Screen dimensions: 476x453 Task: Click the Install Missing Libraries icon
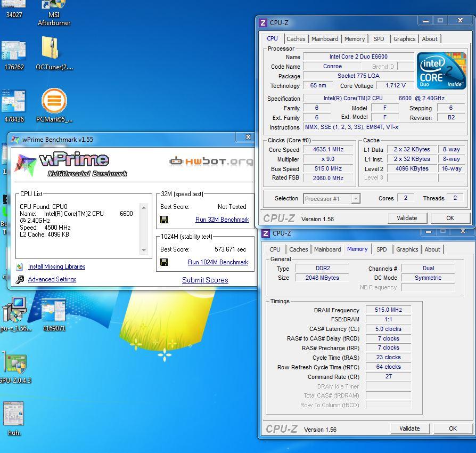click(20, 266)
